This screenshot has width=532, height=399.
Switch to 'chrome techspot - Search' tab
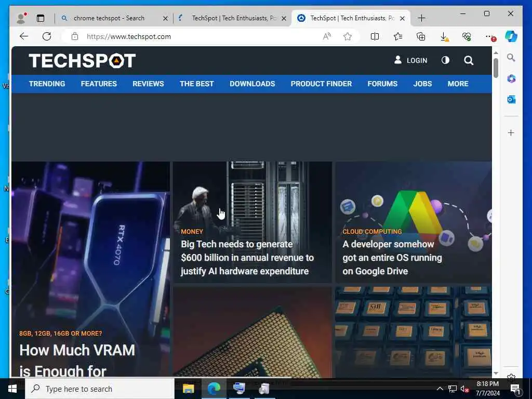109,18
